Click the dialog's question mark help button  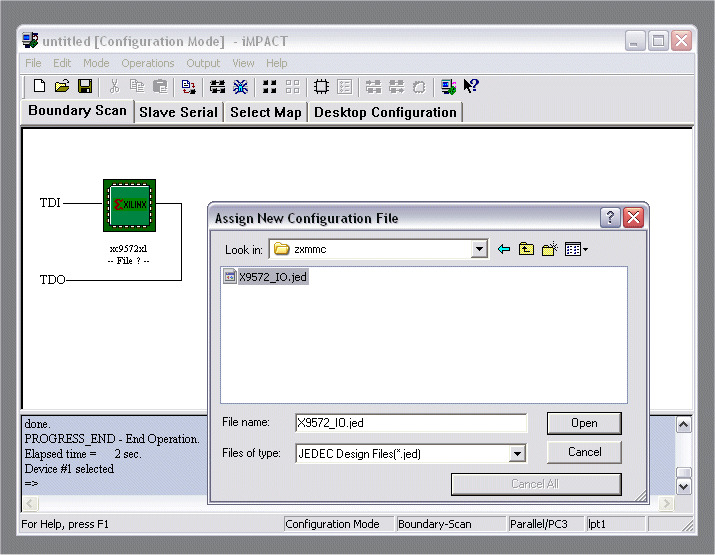[x=610, y=218]
